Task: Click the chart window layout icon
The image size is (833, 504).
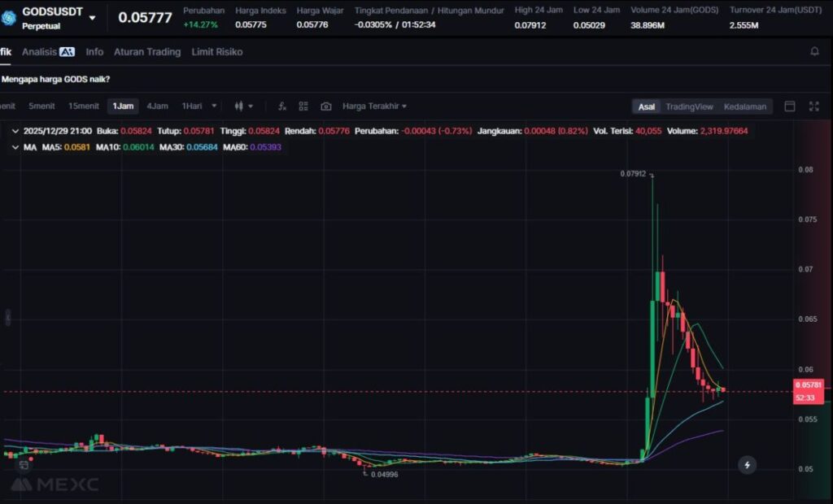Action: 789,106
